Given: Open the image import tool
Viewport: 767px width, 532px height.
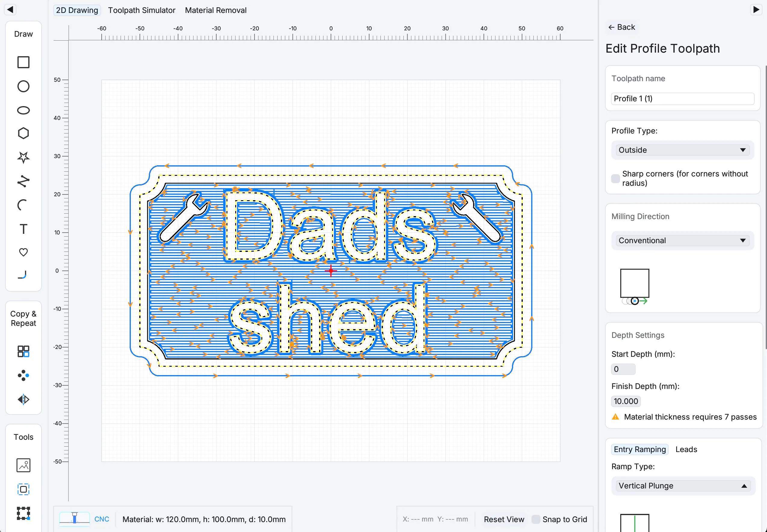Looking at the screenshot, I should click(23, 465).
